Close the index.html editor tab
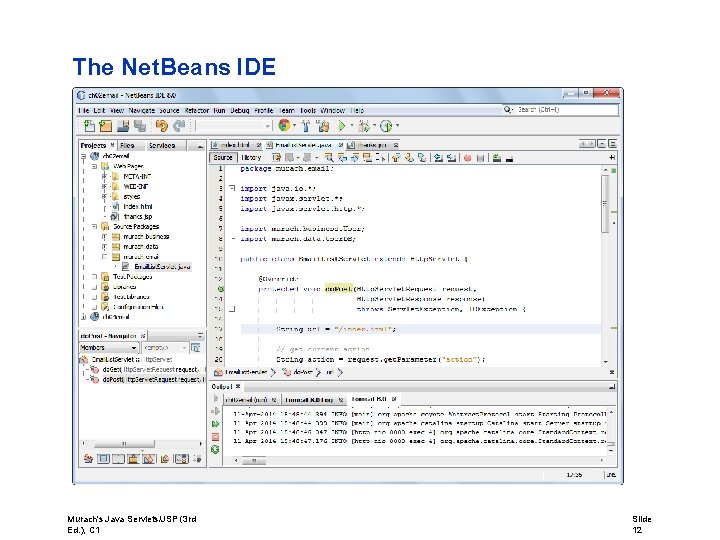The height and width of the screenshot is (540, 720). point(259,145)
